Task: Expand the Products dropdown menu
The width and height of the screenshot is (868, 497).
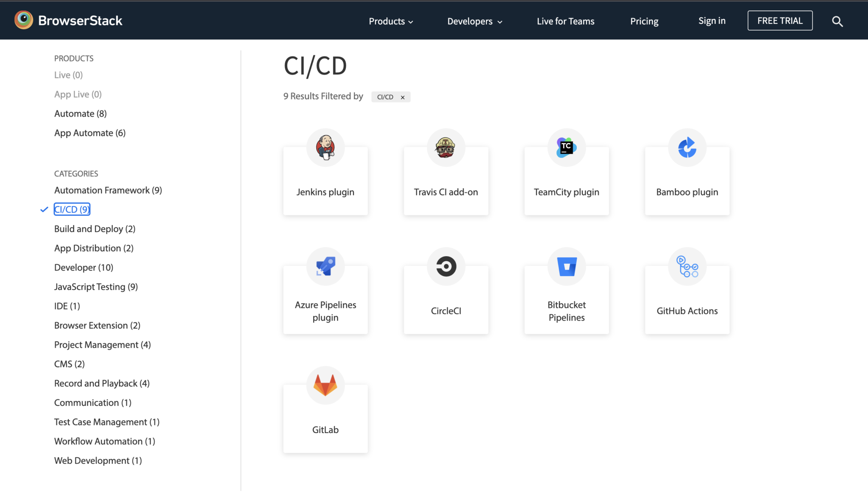Action: tap(390, 21)
